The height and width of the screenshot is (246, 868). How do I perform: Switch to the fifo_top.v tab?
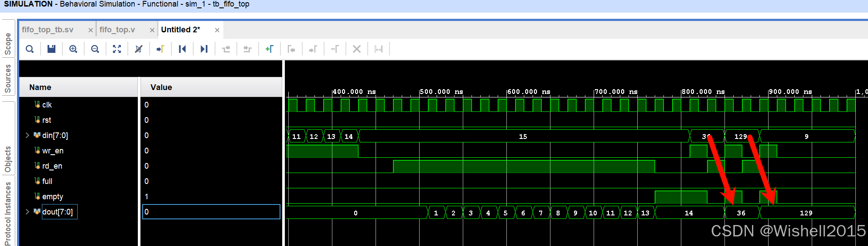pos(117,30)
